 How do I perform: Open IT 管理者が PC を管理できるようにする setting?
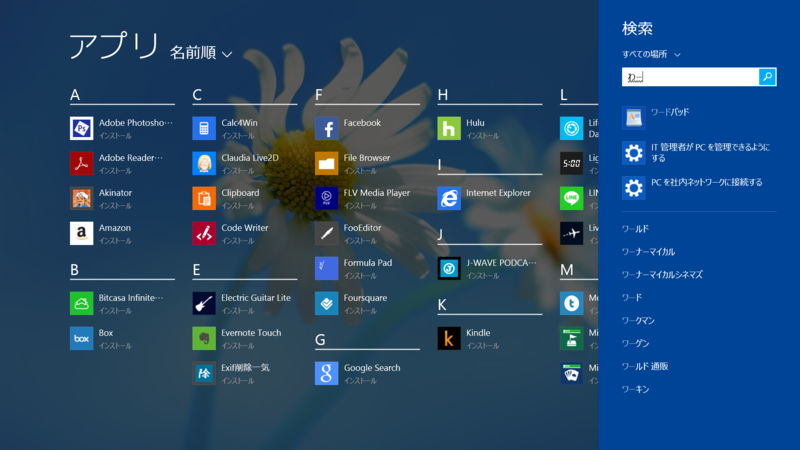[x=699, y=153]
